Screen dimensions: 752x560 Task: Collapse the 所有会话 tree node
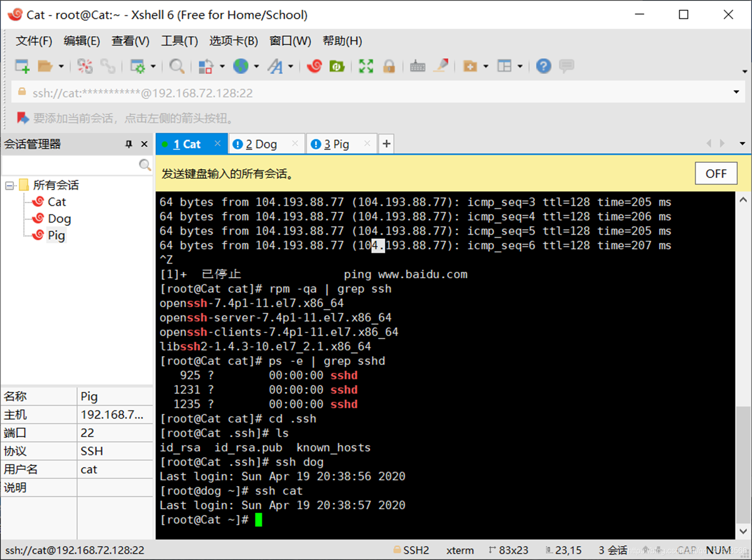[x=9, y=185]
